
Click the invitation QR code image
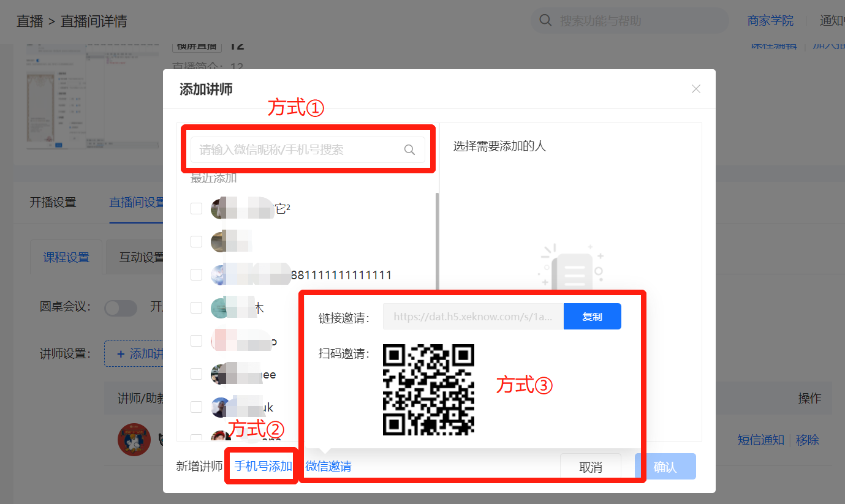[x=429, y=389]
